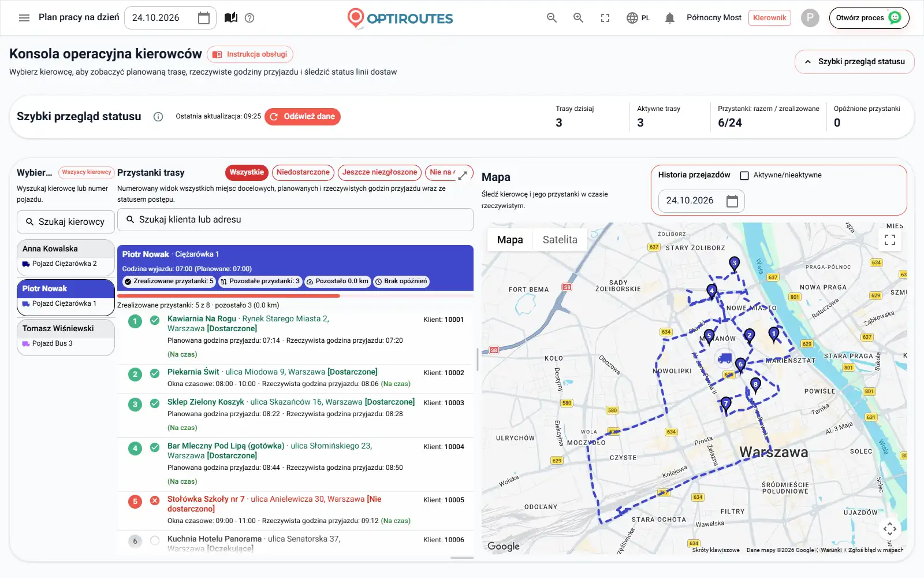
Task: Toggle the pending circle for stop 6 Kuchnia Hotelu Panorama
Action: 155,541
